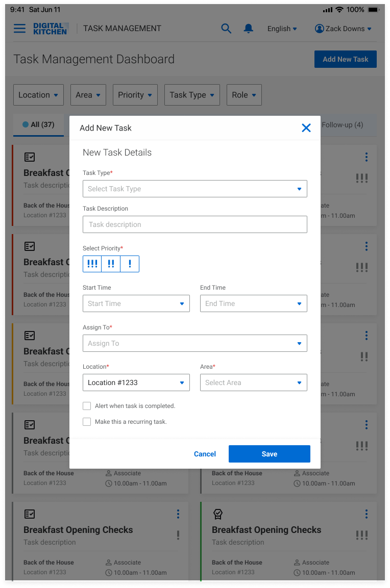Close the Add New Task dialog
The image size is (390, 588).
(306, 128)
